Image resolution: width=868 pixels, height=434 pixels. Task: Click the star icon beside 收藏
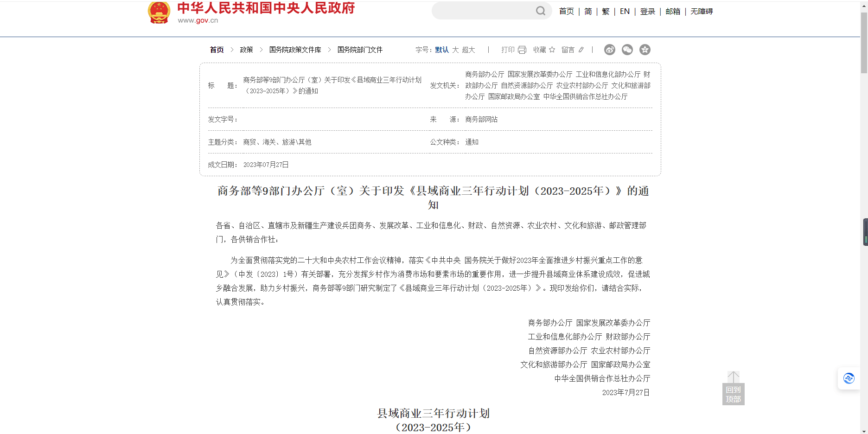(x=552, y=50)
